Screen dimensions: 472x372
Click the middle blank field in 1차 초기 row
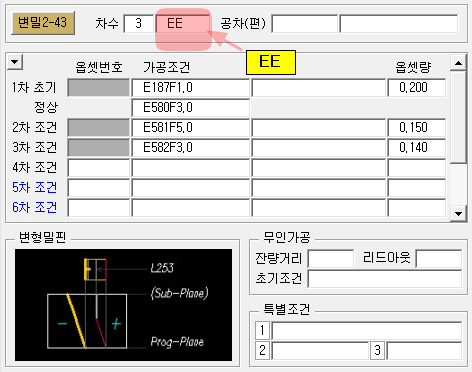[319, 88]
